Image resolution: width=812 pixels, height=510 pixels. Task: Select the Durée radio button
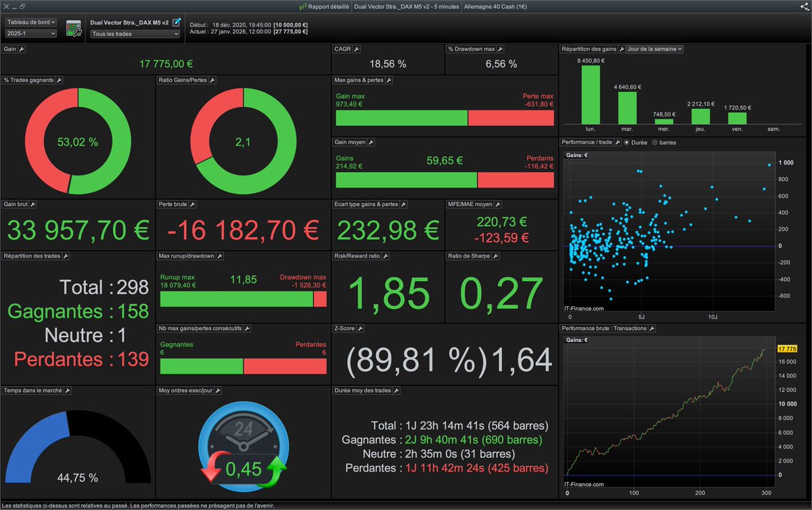[626, 142]
